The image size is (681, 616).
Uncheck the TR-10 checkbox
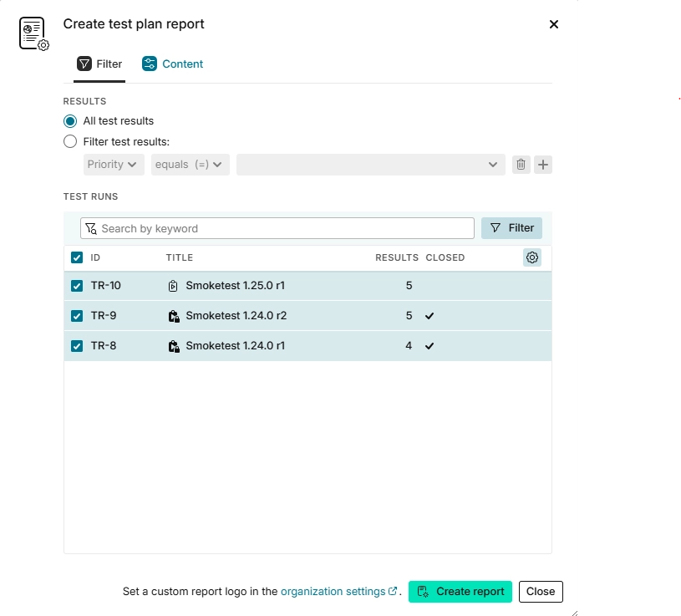click(77, 286)
